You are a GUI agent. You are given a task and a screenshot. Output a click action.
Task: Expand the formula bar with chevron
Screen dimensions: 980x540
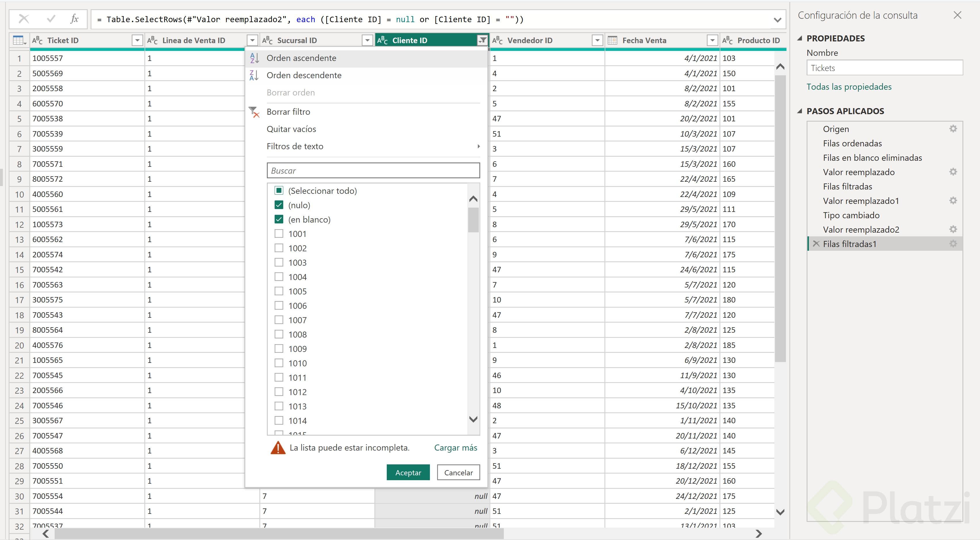click(x=777, y=20)
